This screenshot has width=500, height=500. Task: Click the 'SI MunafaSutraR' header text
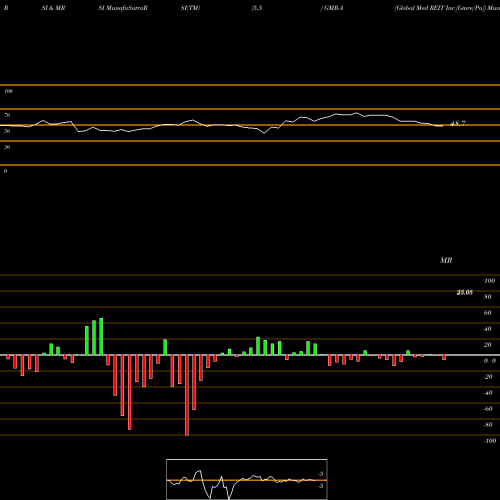123,8
